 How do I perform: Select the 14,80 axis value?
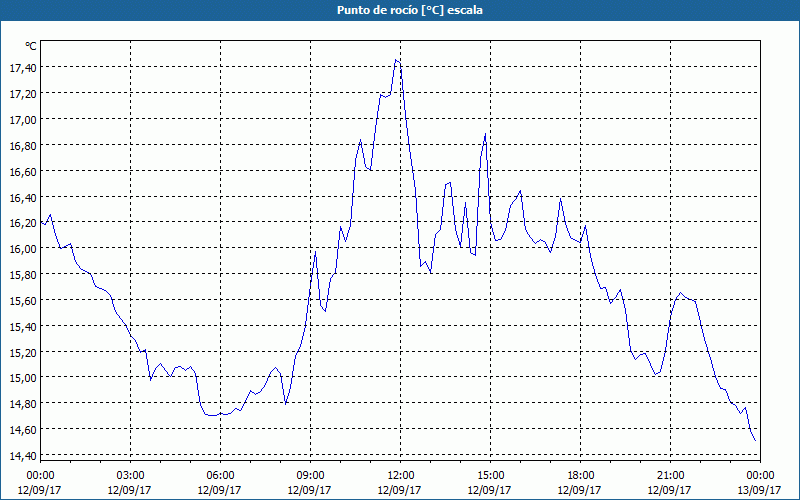[23, 404]
